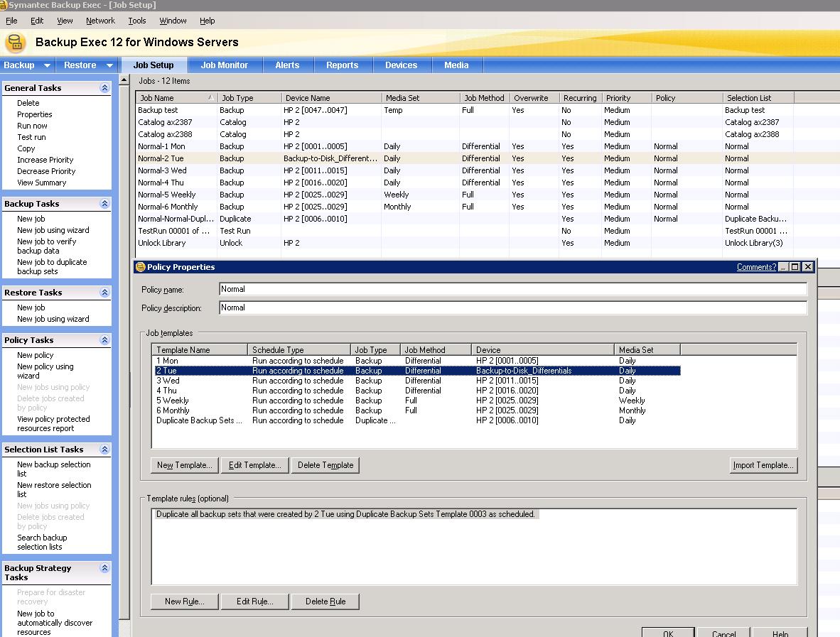Image resolution: width=840 pixels, height=637 pixels.
Task: Click the New Template button
Action: (x=185, y=465)
